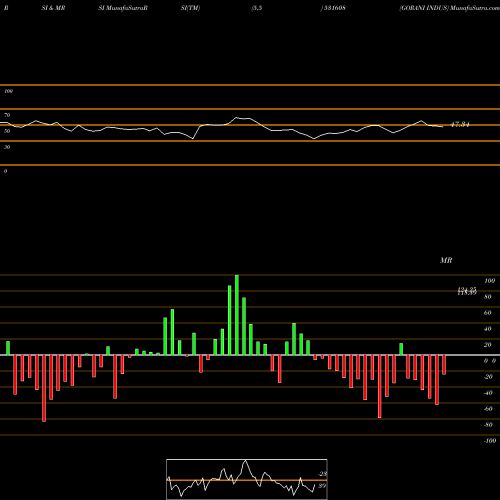500x500 pixels.
Task: Click the RSI axis label 70
Action: click(7, 115)
